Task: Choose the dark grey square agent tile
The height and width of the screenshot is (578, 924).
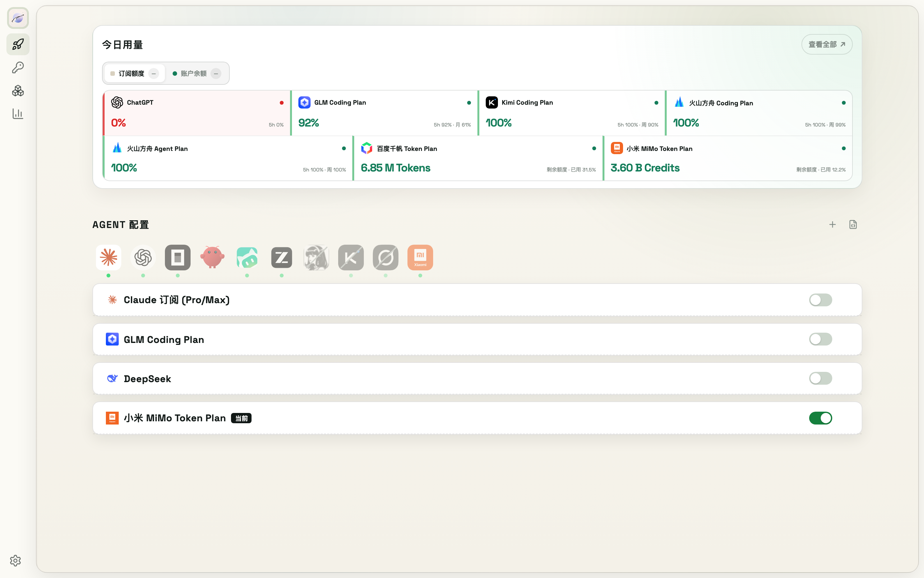Action: pos(177,257)
